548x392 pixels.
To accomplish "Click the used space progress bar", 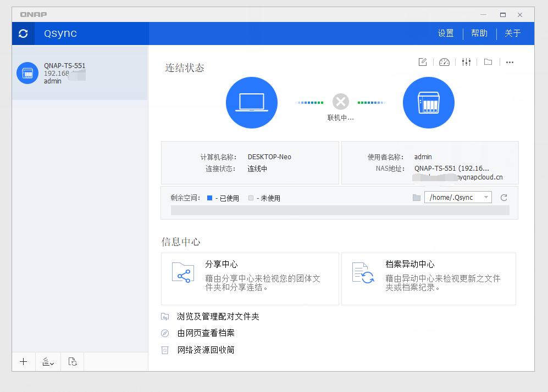I will pyautogui.click(x=337, y=210).
